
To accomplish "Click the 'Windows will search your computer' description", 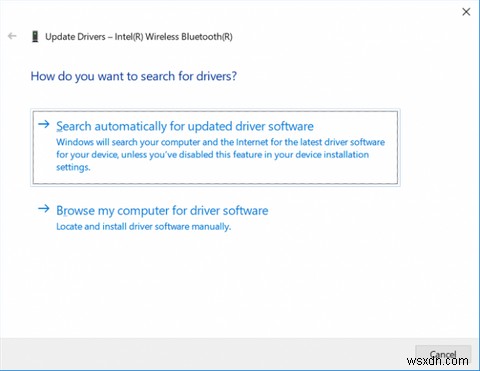I will click(220, 155).
